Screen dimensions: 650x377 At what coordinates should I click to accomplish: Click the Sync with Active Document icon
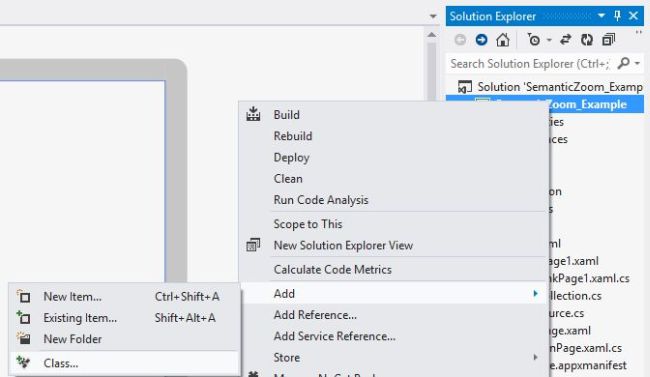566,40
